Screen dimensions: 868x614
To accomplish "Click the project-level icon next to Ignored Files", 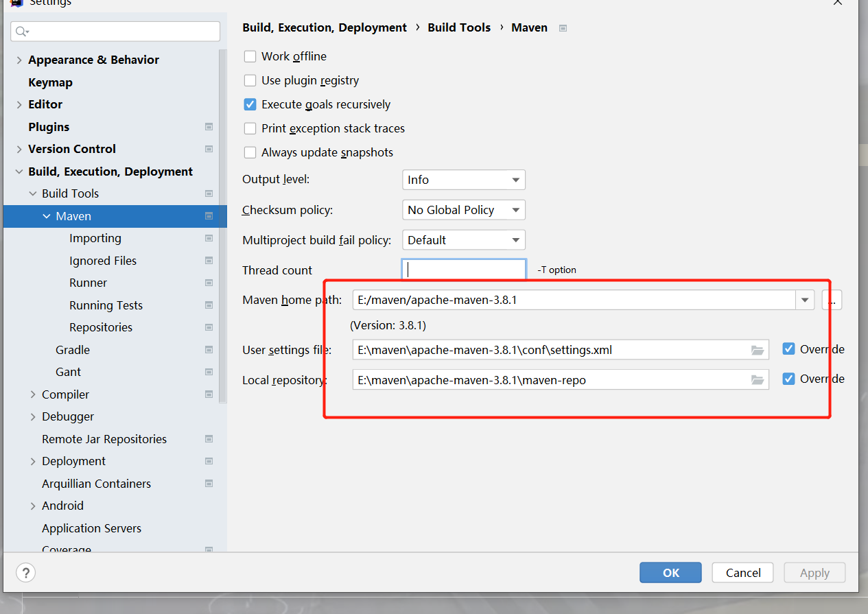I will [x=209, y=261].
